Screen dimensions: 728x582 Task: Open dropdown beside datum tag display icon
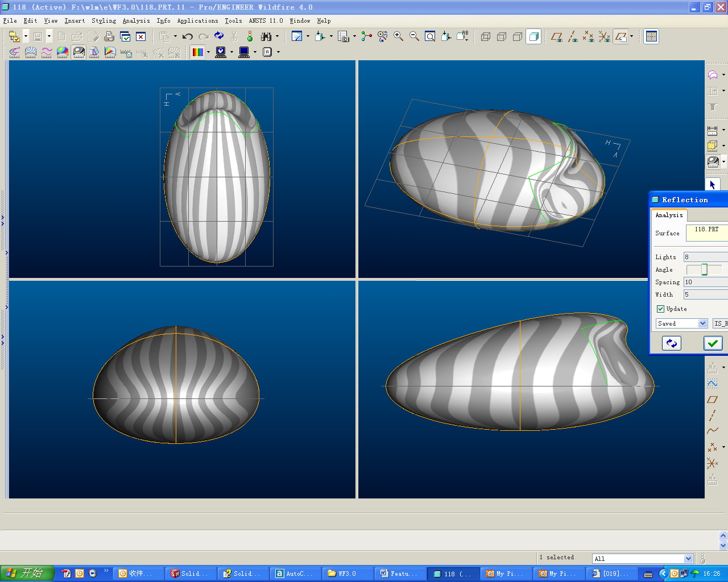pyautogui.click(x=631, y=36)
